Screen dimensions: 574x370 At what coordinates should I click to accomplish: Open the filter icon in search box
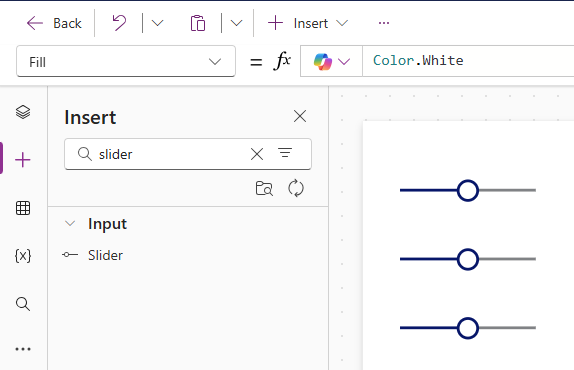click(285, 153)
